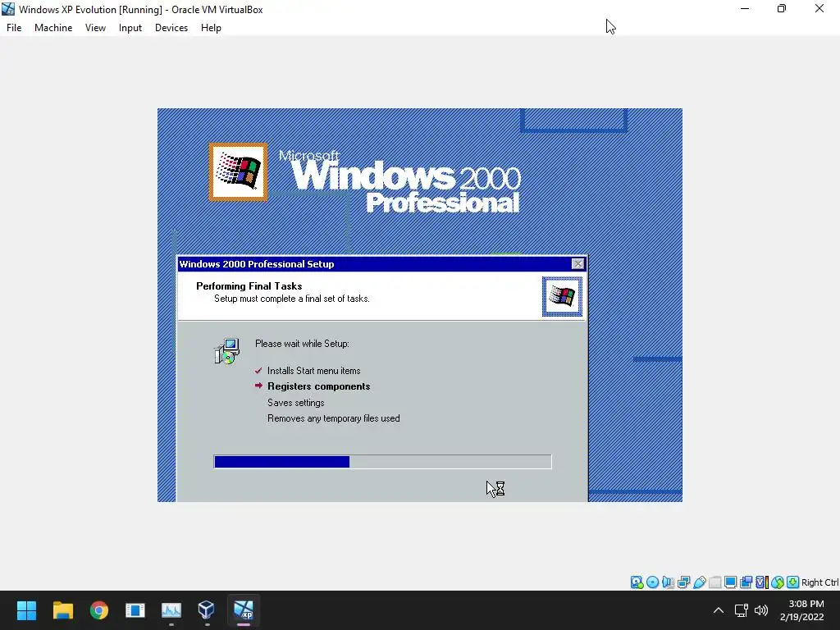Open the white and blue window app on taskbar

pyautogui.click(x=135, y=609)
